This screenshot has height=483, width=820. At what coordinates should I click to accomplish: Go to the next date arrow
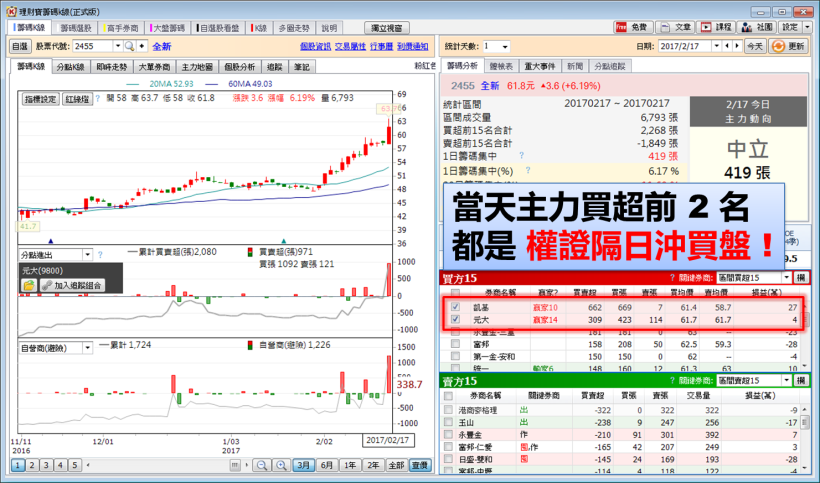737,47
